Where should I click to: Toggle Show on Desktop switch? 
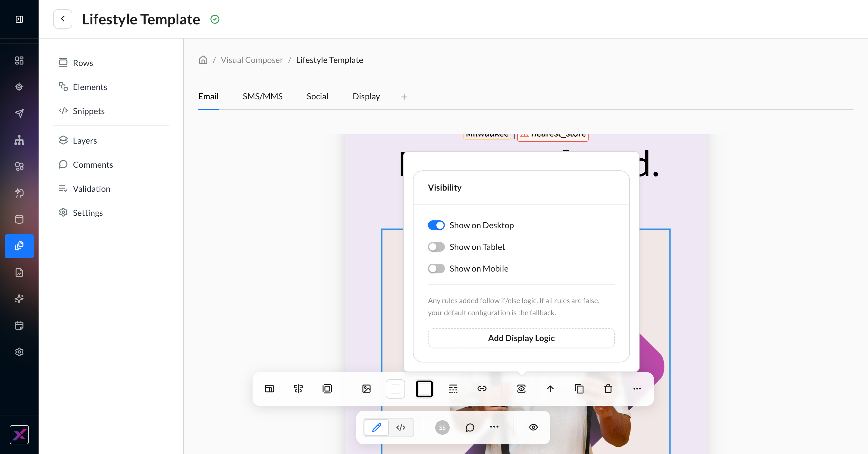[x=436, y=225]
